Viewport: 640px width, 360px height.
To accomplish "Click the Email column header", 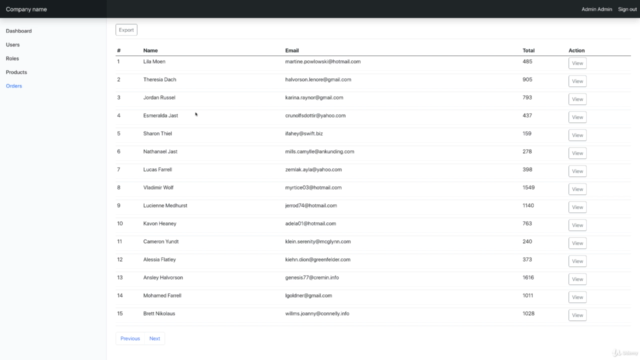I will pyautogui.click(x=292, y=51).
